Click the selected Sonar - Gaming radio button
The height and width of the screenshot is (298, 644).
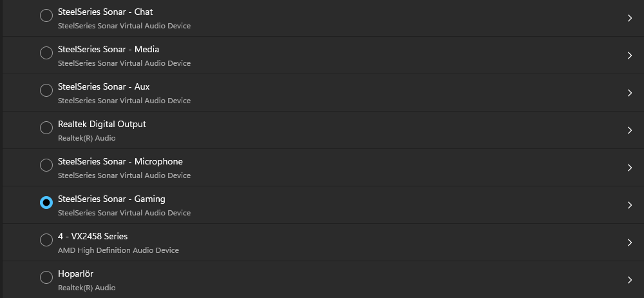pyautogui.click(x=46, y=203)
